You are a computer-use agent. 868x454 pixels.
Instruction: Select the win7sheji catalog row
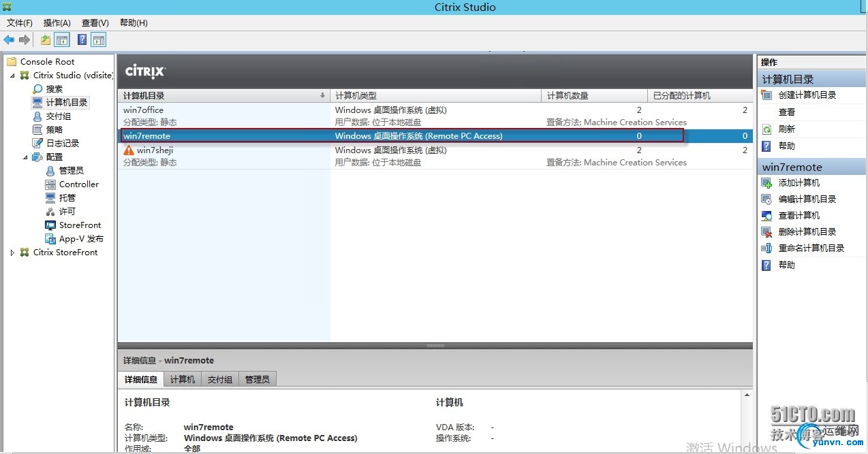[435, 157]
